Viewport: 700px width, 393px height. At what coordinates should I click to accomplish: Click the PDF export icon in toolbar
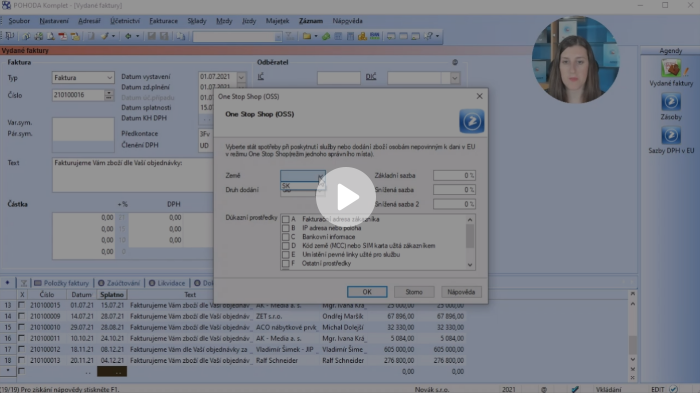62,36
